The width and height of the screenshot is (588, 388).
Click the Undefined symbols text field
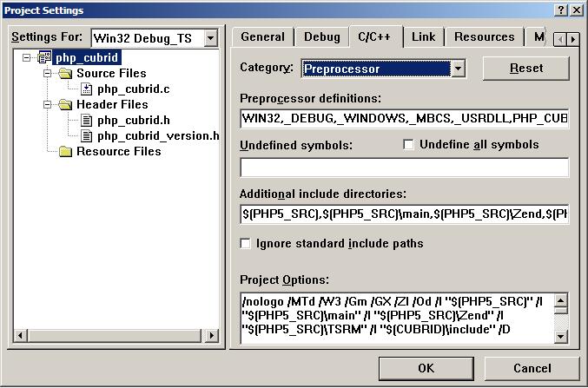click(x=404, y=168)
